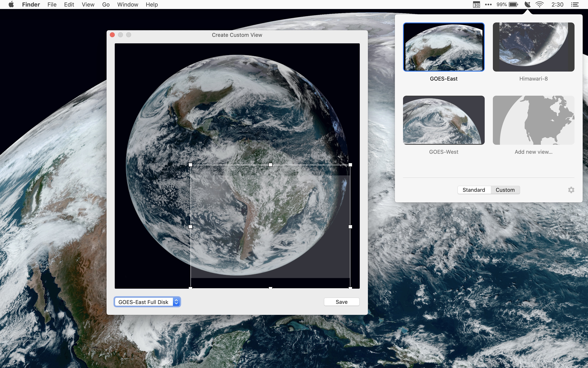Image resolution: width=588 pixels, height=368 pixels.
Task: Open the Finder menu
Action: [x=31, y=5]
